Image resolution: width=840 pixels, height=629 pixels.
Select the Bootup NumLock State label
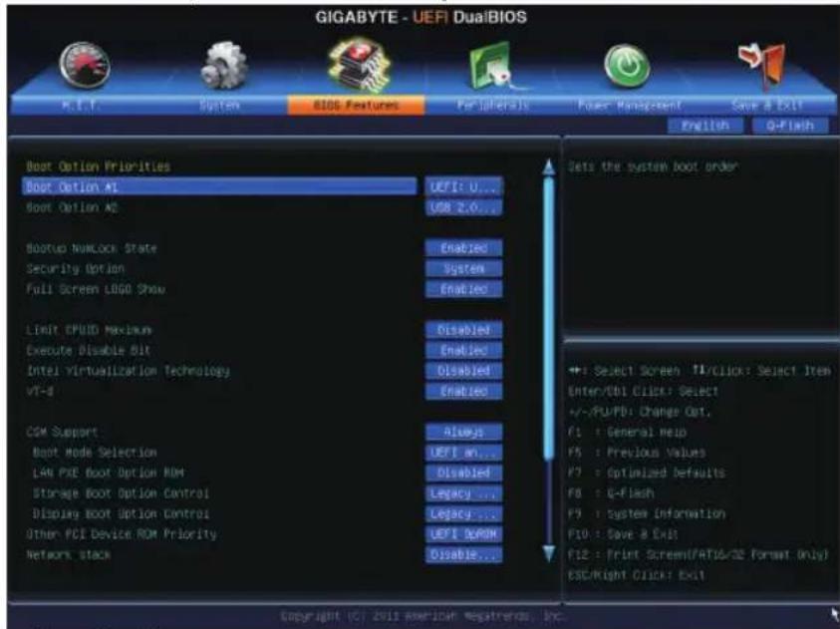(91, 248)
